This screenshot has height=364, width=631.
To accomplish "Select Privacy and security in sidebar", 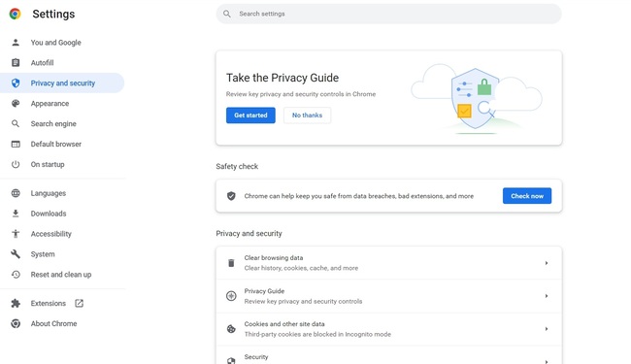I will [62, 83].
